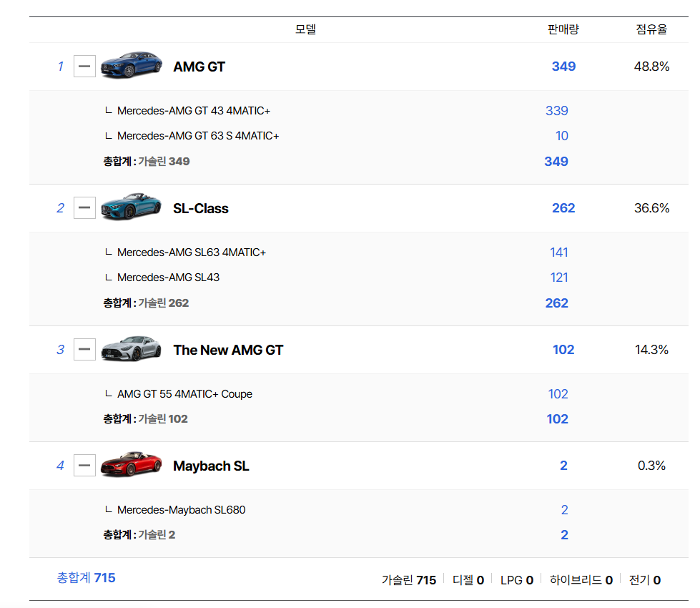The width and height of the screenshot is (700, 608).
Task: Open The New AMG GT model name
Action: (228, 350)
